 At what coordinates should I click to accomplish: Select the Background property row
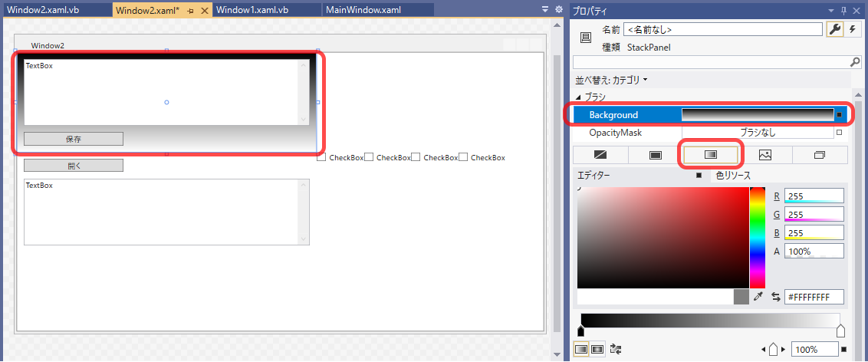tap(710, 115)
